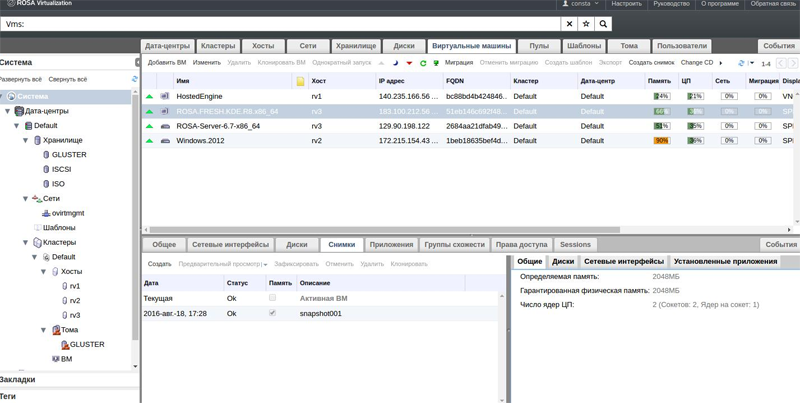Click the VM type icon of Windows.2012
This screenshot has width=800, height=403.
(165, 141)
